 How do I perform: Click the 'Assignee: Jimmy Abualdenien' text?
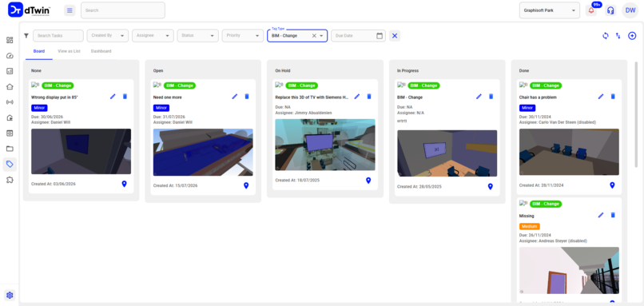[304, 113]
